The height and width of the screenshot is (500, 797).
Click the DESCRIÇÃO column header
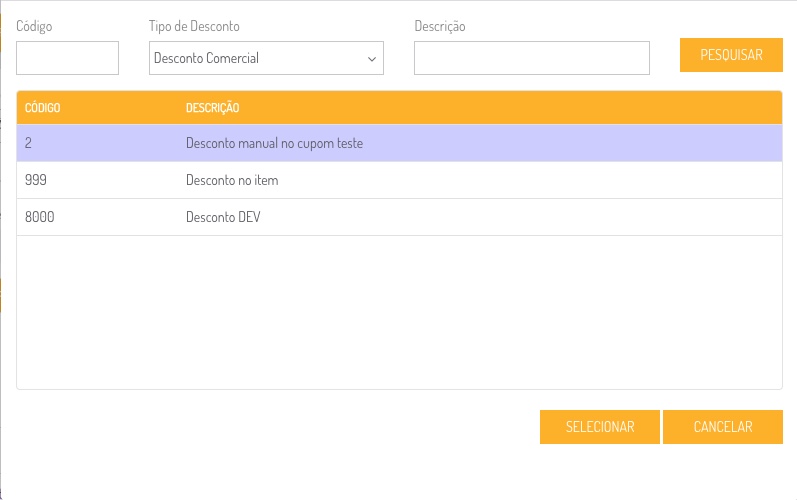tap(212, 107)
